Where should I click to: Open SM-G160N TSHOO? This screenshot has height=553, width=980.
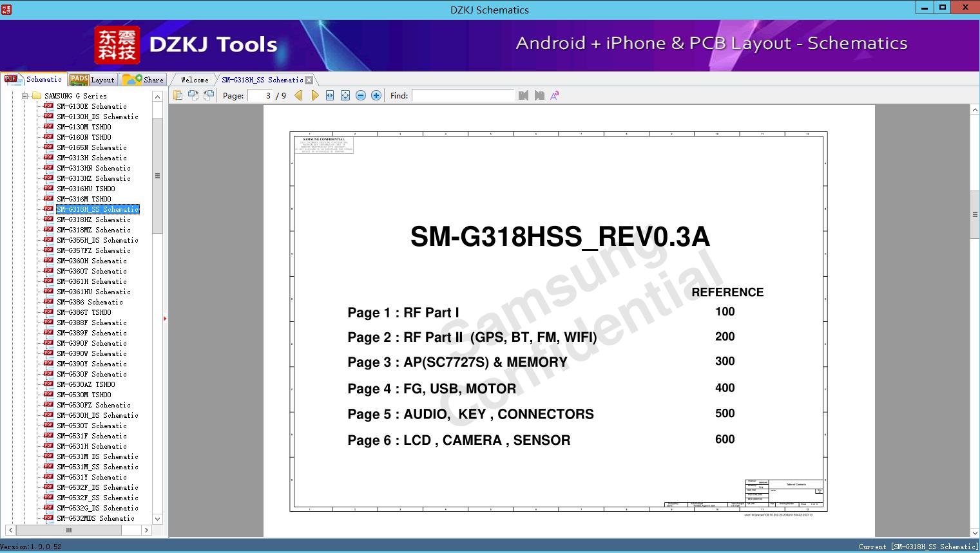tap(84, 137)
